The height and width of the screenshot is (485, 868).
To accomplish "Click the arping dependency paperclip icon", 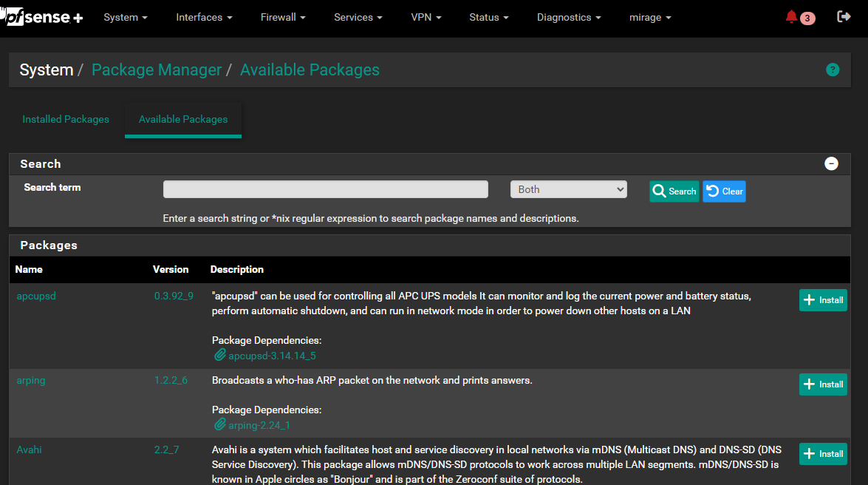I will 220,425.
